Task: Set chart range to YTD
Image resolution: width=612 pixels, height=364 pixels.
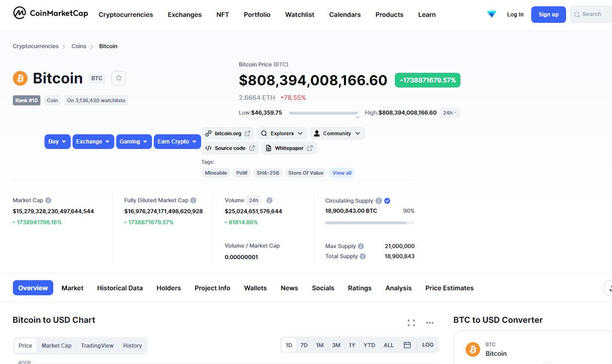Action: (369, 345)
